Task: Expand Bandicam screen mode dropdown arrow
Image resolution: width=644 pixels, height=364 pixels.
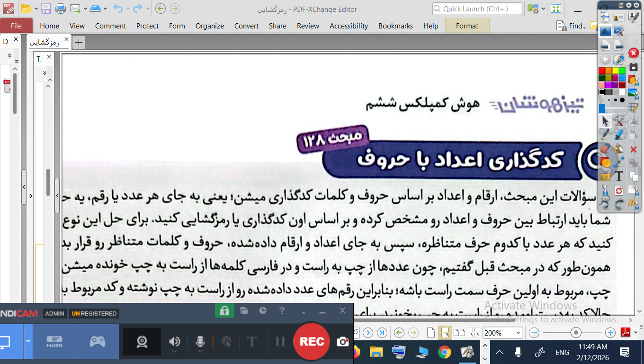Action: 28,341
